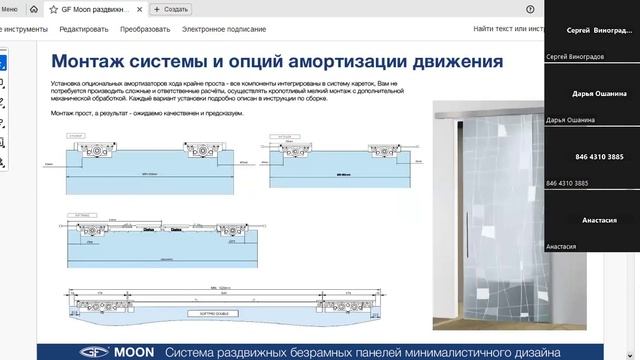This screenshot has height=360, width=640.
Task: Select the Дарья Ошанина participant tile
Action: (x=592, y=95)
